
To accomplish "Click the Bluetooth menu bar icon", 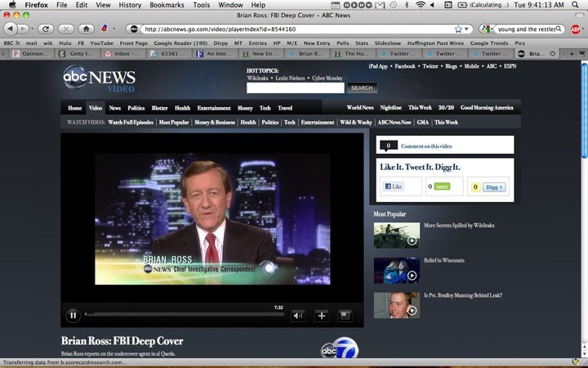I will 407,5.
